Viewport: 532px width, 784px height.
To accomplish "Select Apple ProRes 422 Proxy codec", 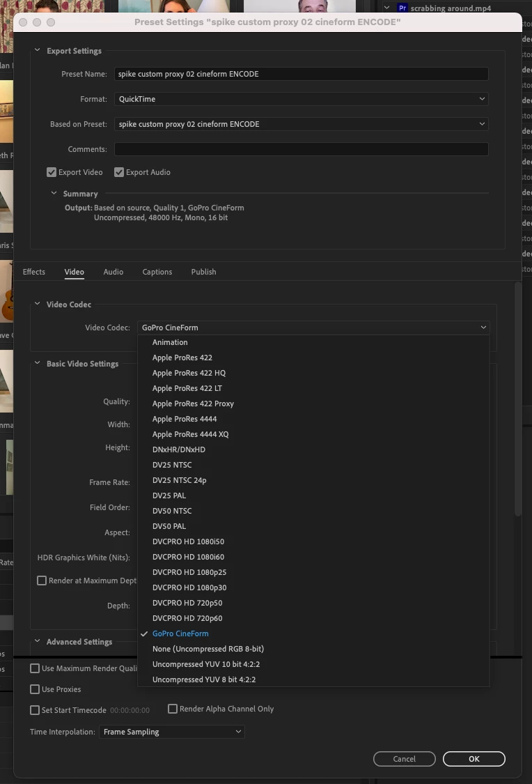I will 314,403.
